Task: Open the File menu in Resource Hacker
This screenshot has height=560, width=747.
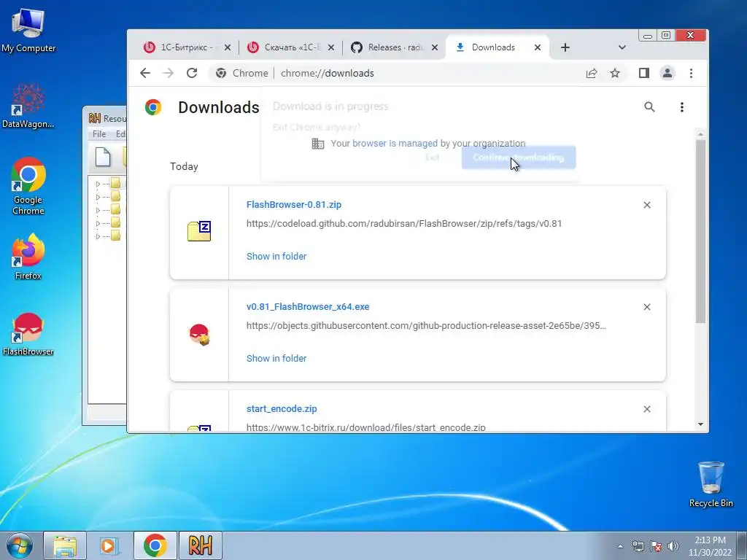Action: [x=99, y=134]
